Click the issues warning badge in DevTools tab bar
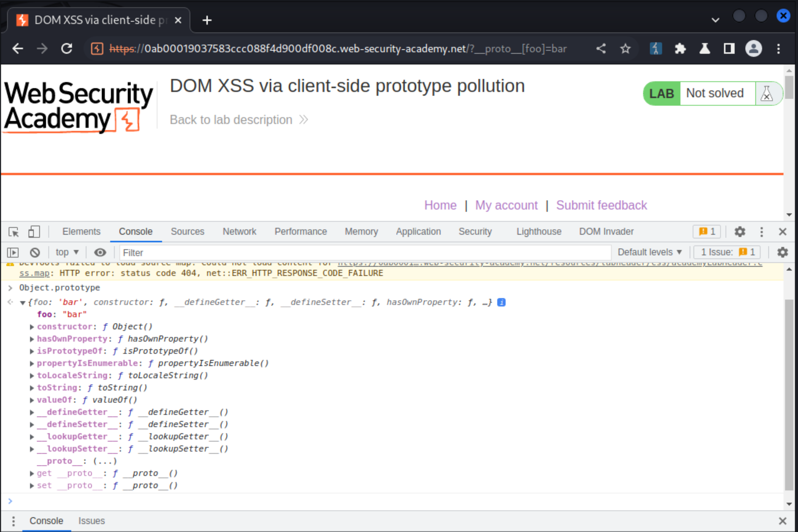798x532 pixels. coord(707,232)
